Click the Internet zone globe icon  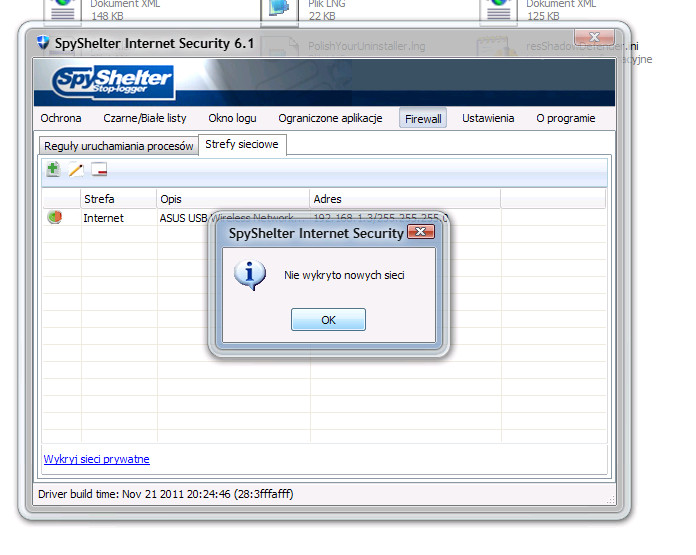(x=55, y=217)
